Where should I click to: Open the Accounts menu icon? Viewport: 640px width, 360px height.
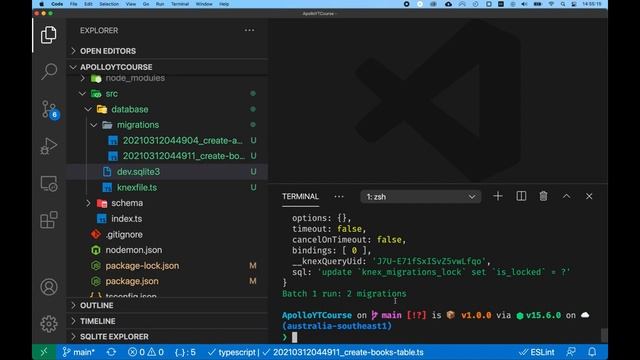click(49, 287)
